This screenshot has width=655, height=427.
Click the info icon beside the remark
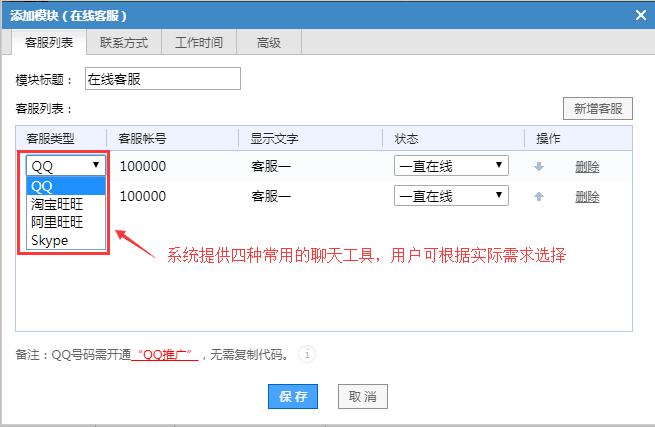click(x=307, y=354)
